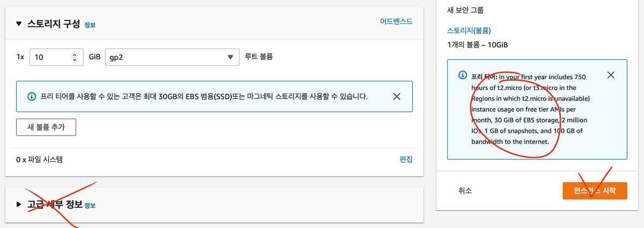This screenshot has height=228, width=644.
Task: Open 정보 link beside 스토리지 구성
Action: 90,25
